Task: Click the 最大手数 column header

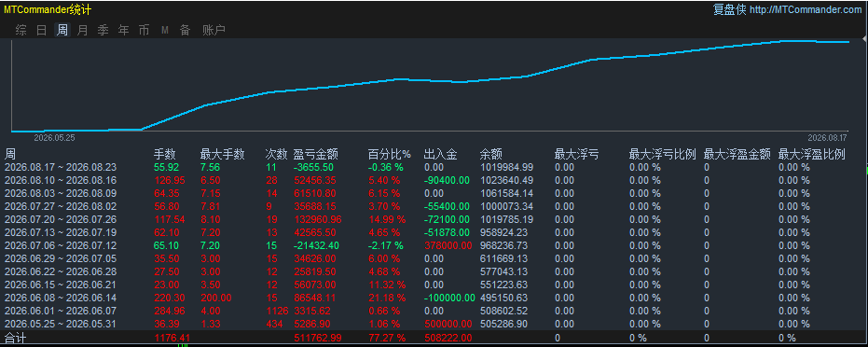Action: (x=222, y=155)
